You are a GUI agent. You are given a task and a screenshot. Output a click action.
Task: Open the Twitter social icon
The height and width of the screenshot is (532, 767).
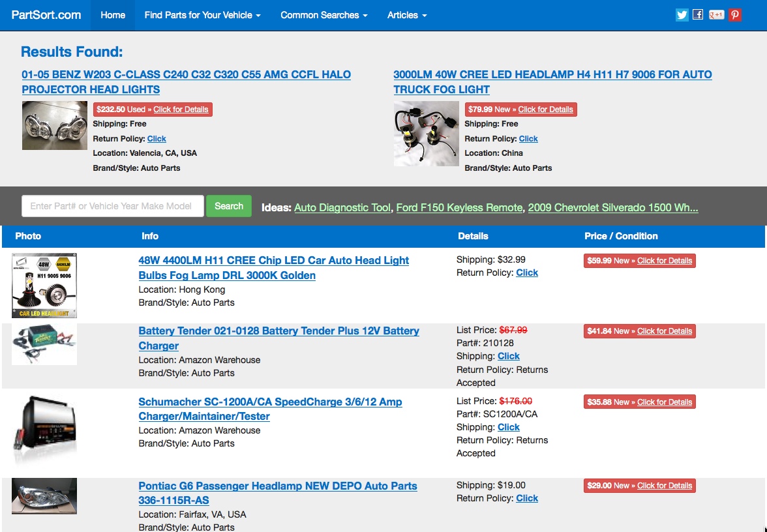(682, 15)
